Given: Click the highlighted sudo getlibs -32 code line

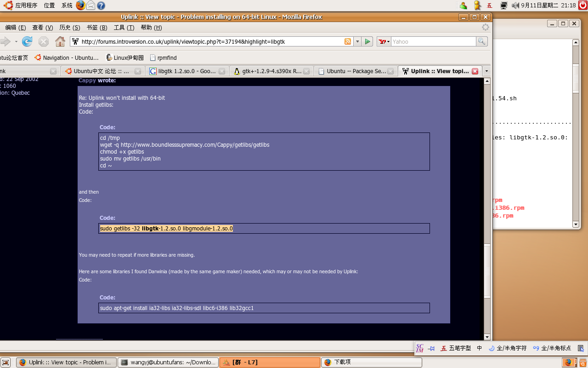Looking at the screenshot, I should pos(166,228).
